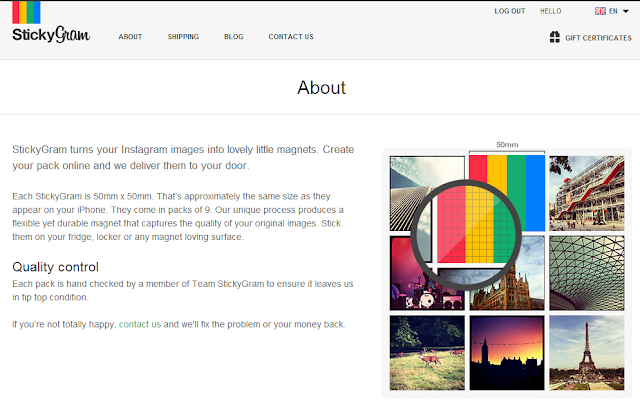This screenshot has height=404, width=640.
Task: Open the Shipping menu item
Action: click(x=183, y=37)
